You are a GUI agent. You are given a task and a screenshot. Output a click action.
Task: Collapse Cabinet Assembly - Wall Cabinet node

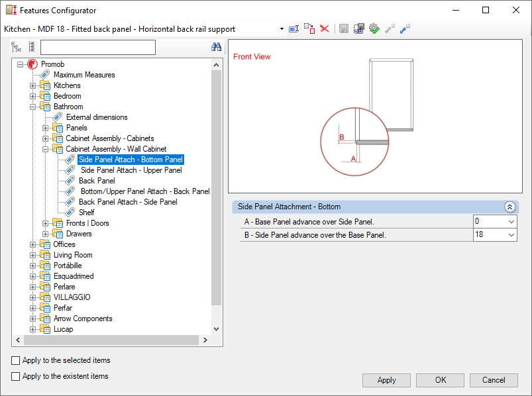point(45,149)
